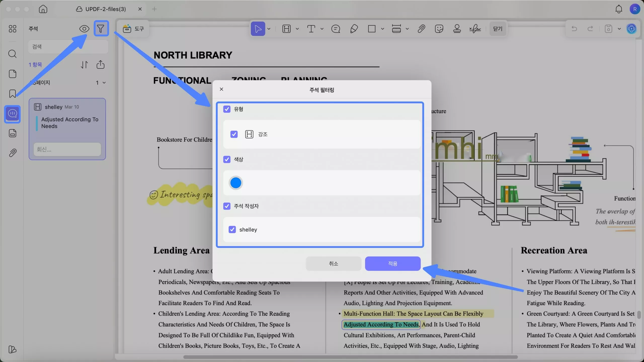Open the text tool dropdown arrow

[x=322, y=29]
